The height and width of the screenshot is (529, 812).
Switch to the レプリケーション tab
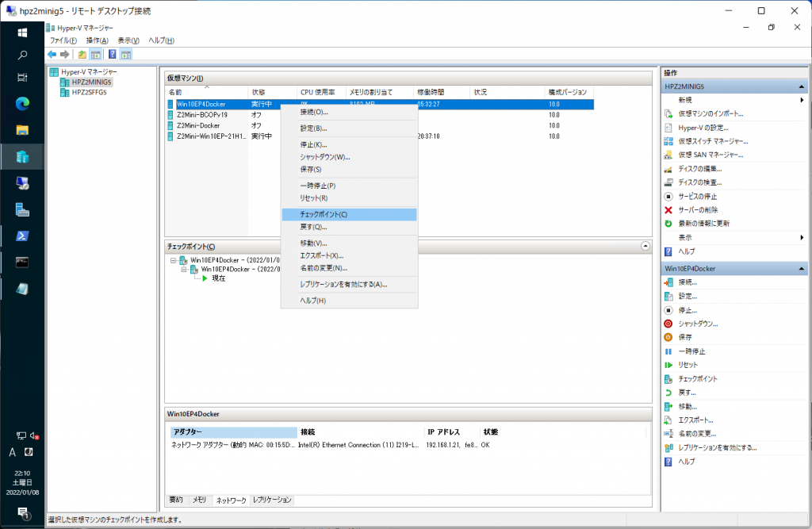273,500
